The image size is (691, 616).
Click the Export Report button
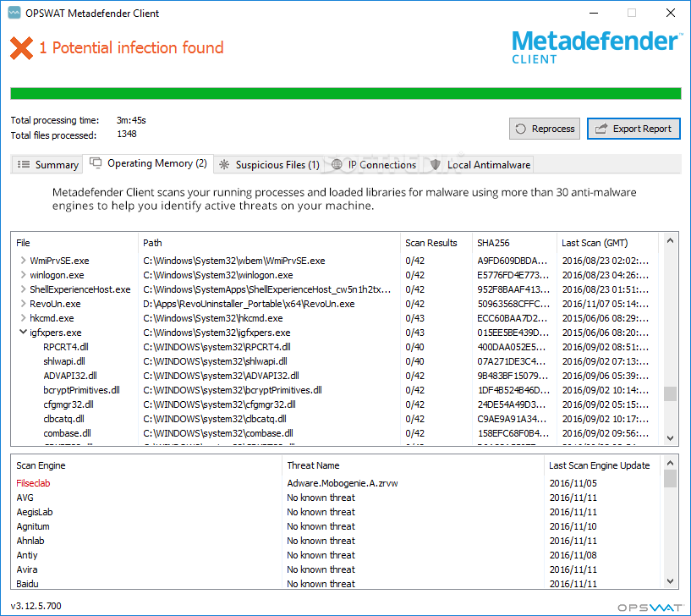pyautogui.click(x=633, y=129)
